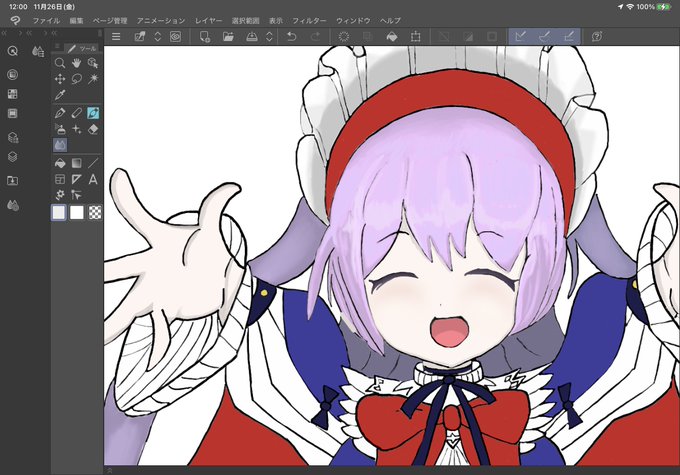Viewport: 680px width, 475px height.
Task: Select the Eraser tool
Action: [93, 129]
